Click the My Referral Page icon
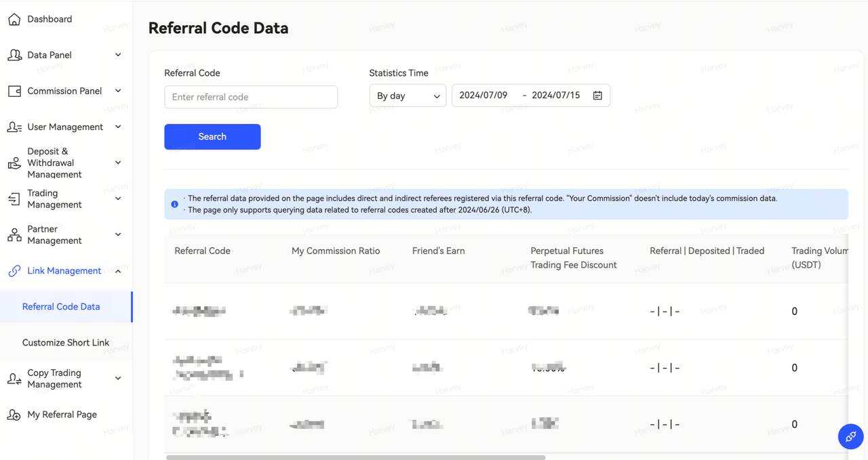Screen dimensions: 868x460 coord(14,415)
